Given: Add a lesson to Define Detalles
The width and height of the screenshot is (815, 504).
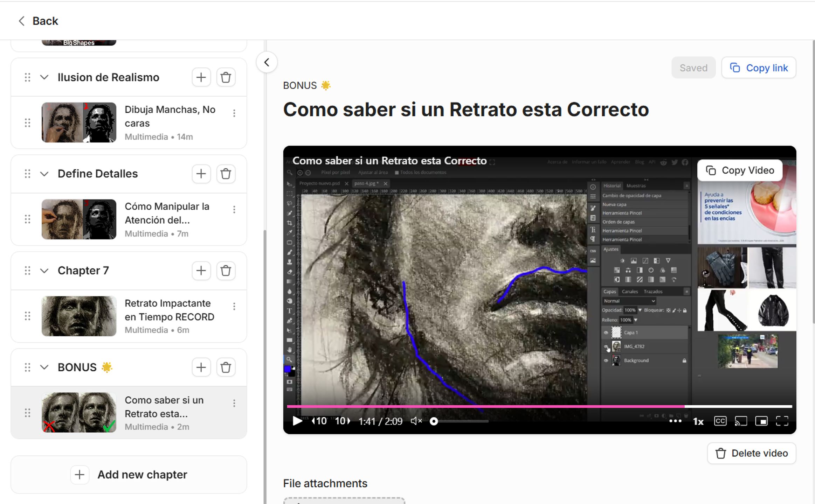Looking at the screenshot, I should point(201,174).
